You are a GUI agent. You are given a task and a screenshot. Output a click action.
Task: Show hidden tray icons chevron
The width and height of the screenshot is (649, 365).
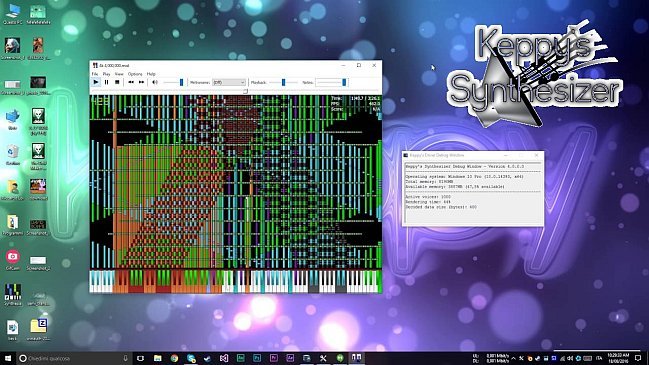(x=513, y=358)
